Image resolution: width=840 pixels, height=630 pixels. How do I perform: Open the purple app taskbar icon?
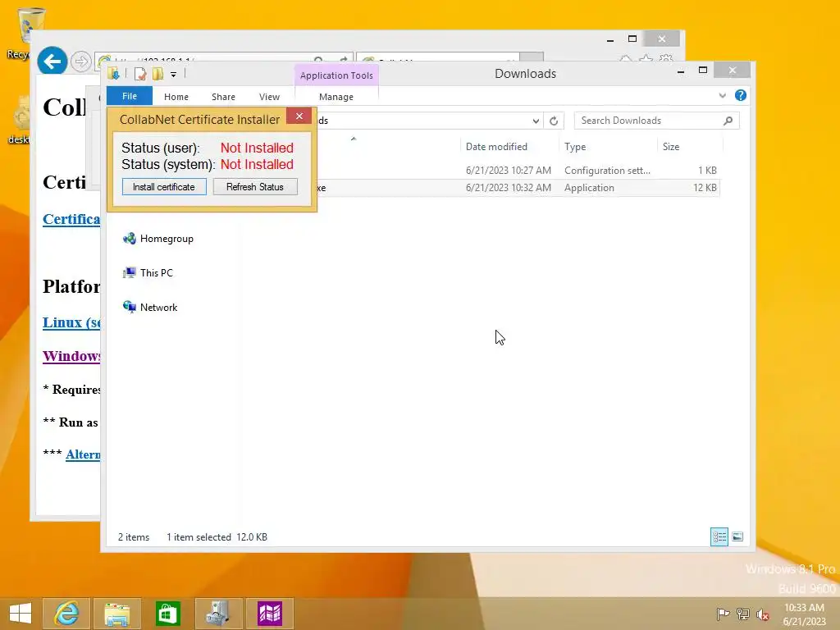269,614
